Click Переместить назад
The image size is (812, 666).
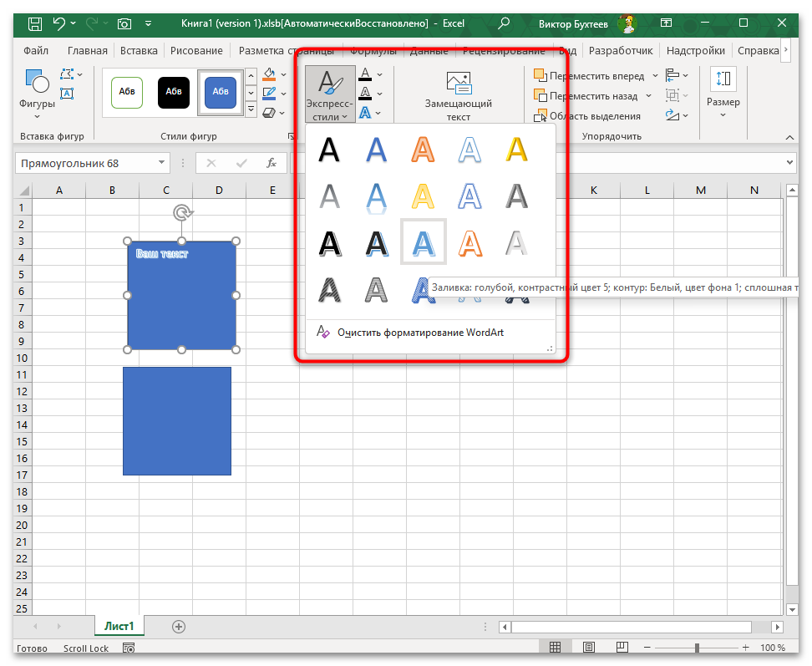click(x=585, y=96)
